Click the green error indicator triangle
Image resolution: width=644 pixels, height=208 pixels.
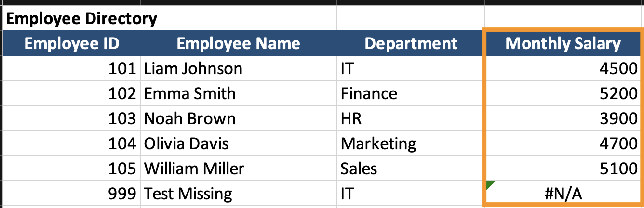coord(490,184)
